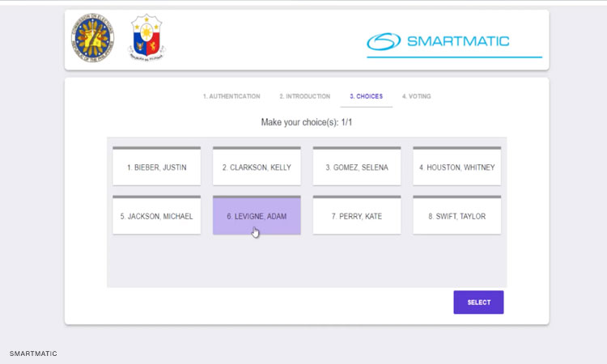Go to 1. Authentication step
The width and height of the screenshot is (607, 364).
tap(231, 96)
